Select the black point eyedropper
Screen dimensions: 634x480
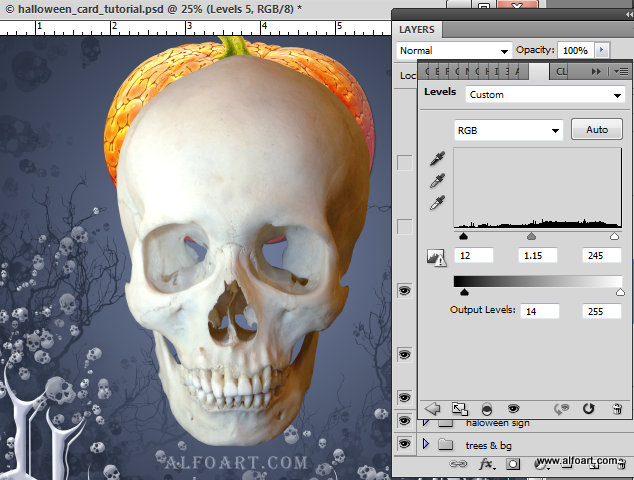436,159
